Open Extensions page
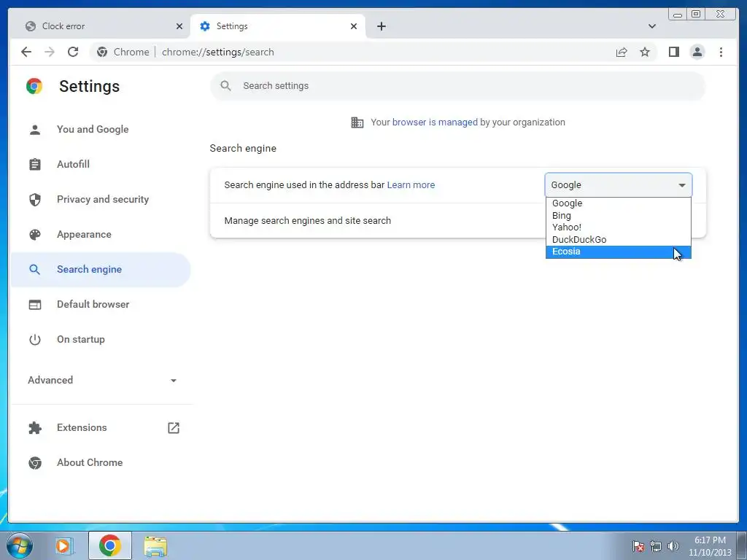Viewport: 747px width, 560px height. pos(101,427)
